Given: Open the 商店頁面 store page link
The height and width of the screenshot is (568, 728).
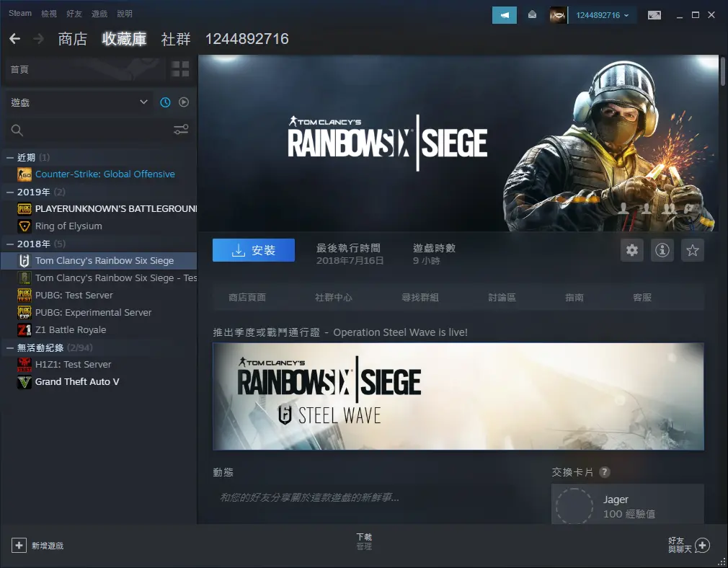Looking at the screenshot, I should tap(247, 297).
